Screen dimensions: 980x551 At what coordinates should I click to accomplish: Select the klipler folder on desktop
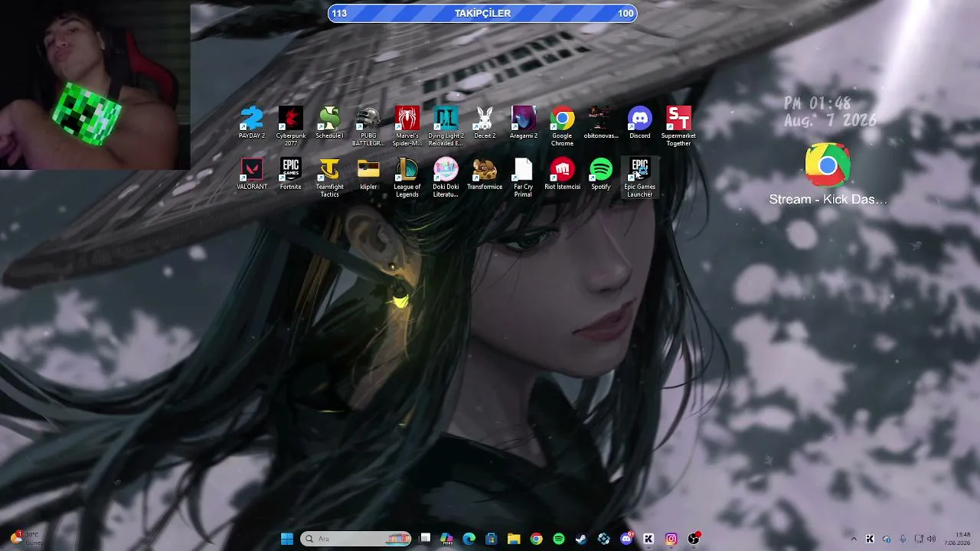point(368,174)
